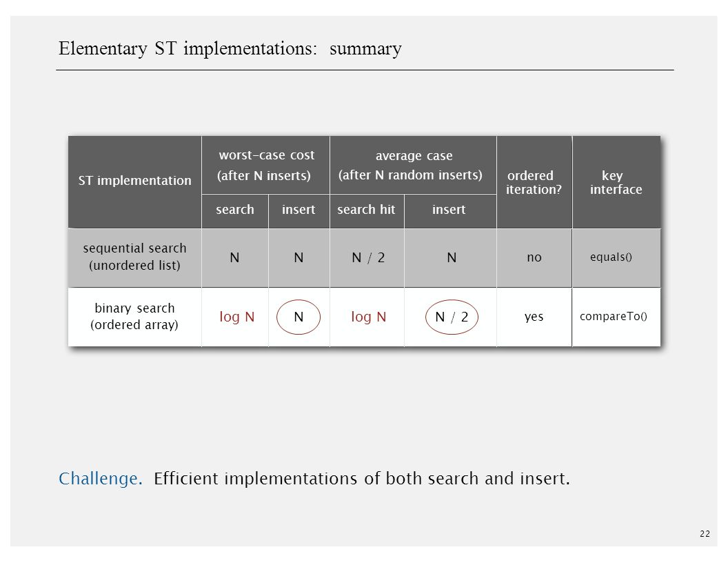Click the 'average case (after N random inserts)' header
728x563 pixels.
click(x=413, y=165)
